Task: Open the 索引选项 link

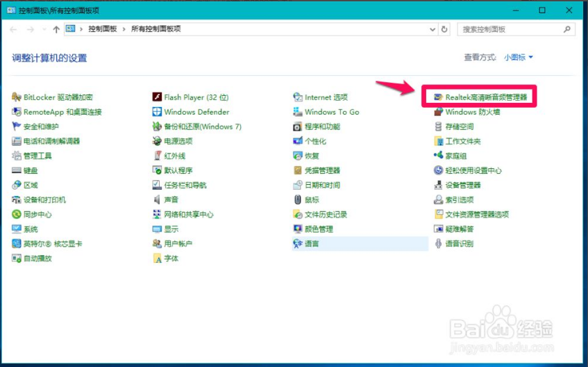Action: [460, 200]
